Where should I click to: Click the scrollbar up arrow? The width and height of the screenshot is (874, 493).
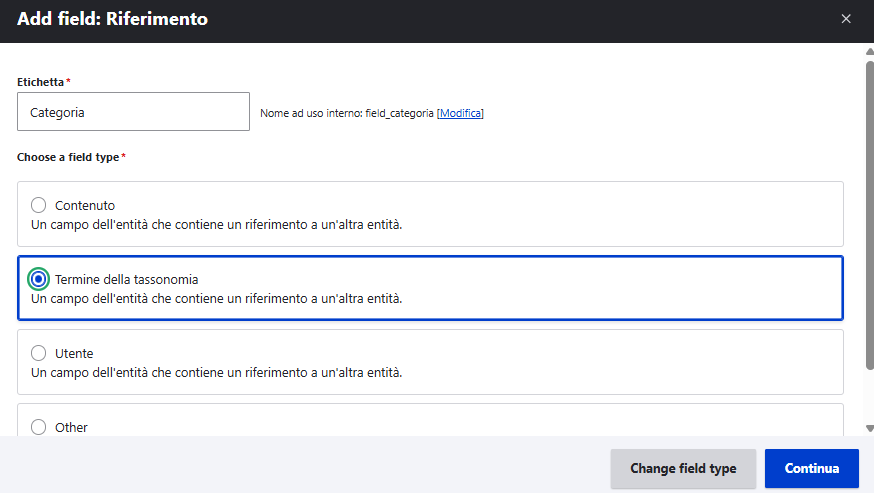click(x=869, y=52)
